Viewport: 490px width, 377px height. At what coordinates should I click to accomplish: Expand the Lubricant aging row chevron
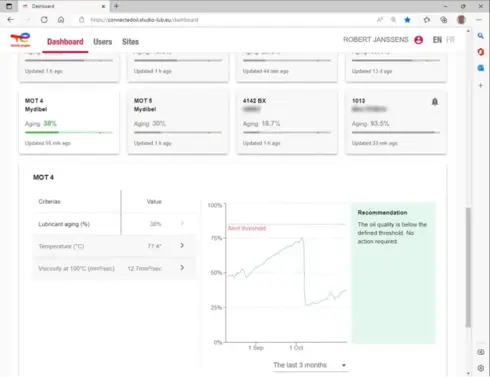click(182, 223)
